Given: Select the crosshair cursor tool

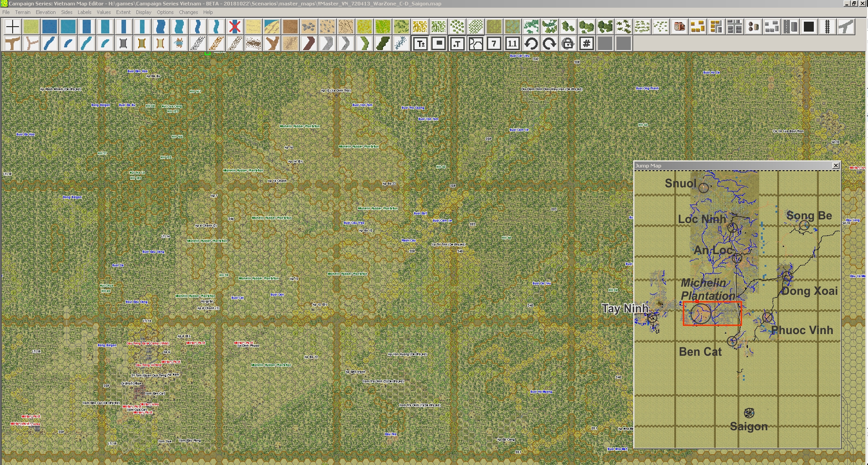Looking at the screenshot, I should click(13, 27).
